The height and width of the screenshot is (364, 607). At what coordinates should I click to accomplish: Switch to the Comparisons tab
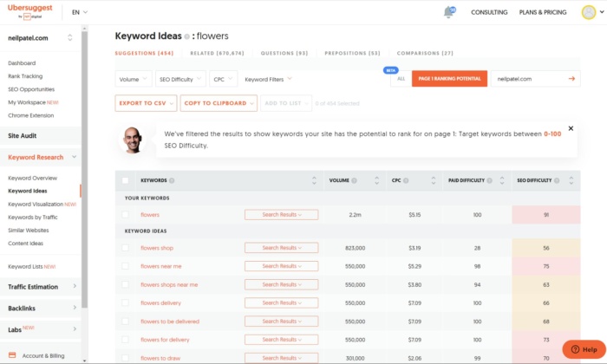(x=425, y=54)
